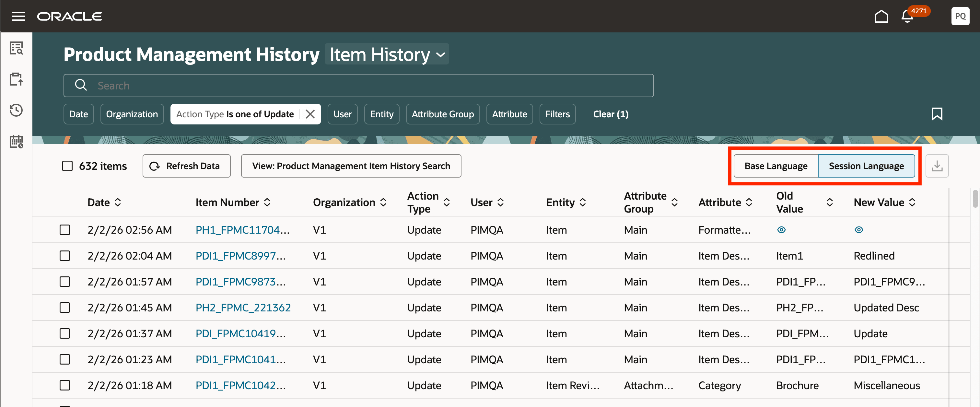Click into the Search field

click(x=357, y=86)
